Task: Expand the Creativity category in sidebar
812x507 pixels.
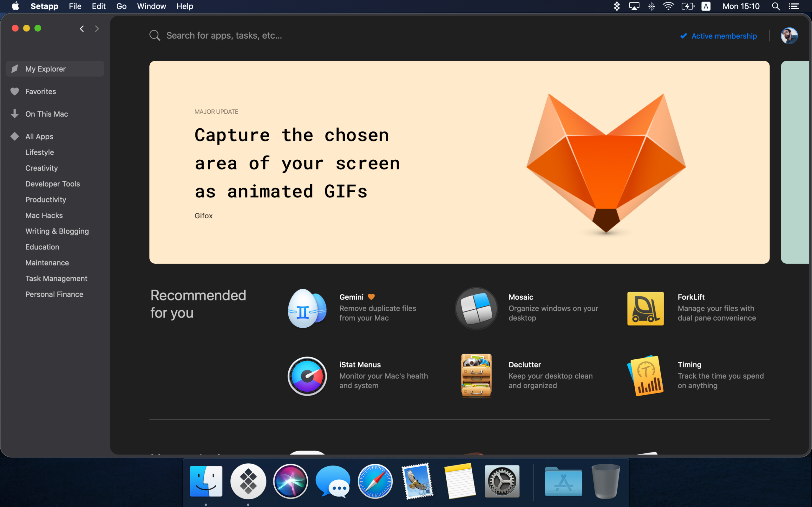Action: (x=40, y=168)
